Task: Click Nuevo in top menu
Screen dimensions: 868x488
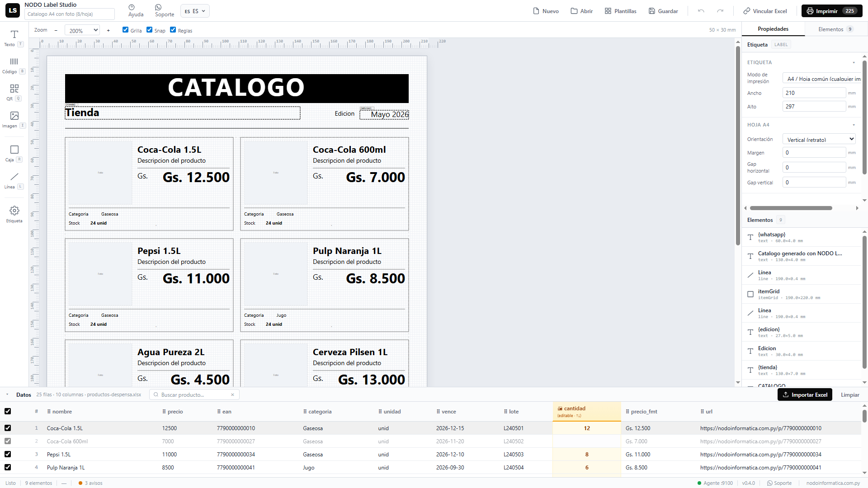Action: coord(546,11)
